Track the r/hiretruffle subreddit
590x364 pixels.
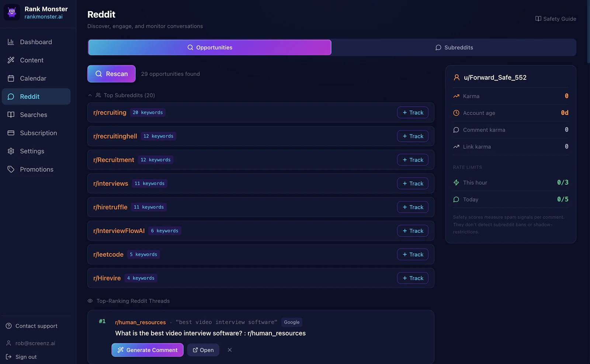pyautogui.click(x=413, y=207)
